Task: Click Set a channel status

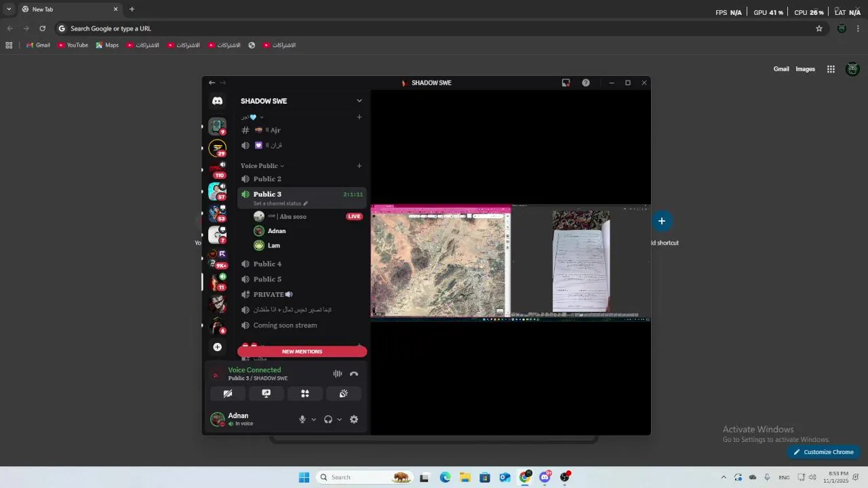Action: [x=280, y=203]
